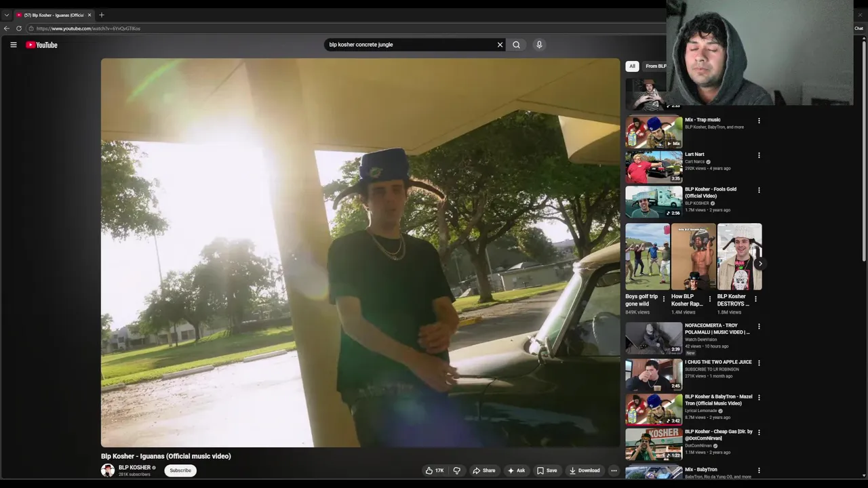
Task: Click the main video player
Action: (360, 252)
